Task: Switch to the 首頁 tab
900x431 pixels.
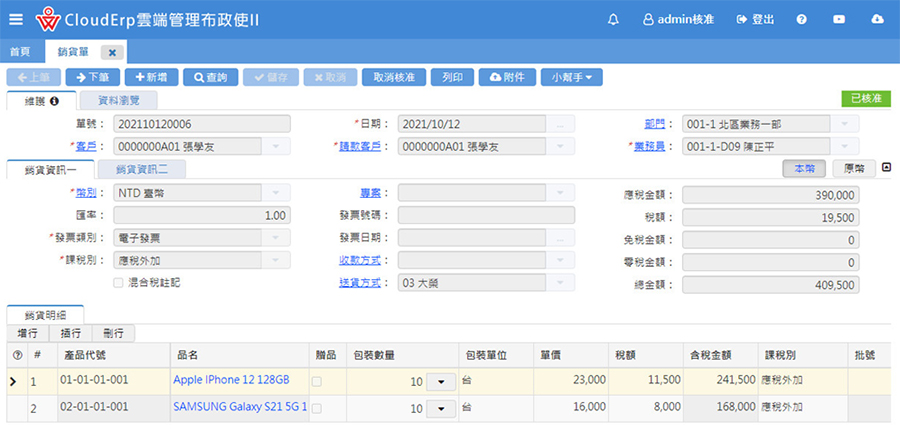Action: (20, 52)
